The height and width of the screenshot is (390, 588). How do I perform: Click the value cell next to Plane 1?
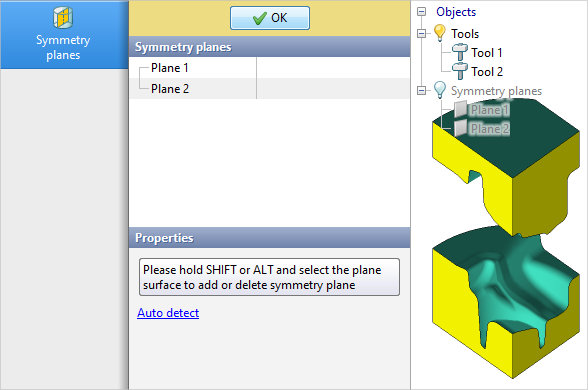coord(333,68)
